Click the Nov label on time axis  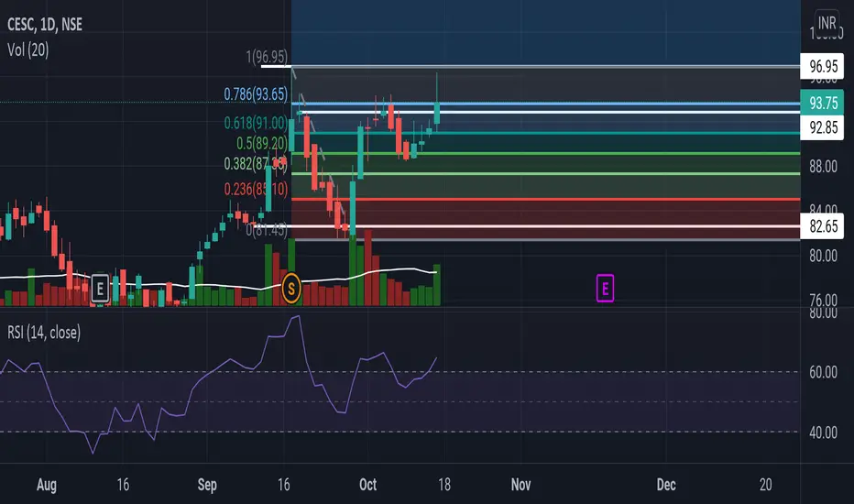coord(520,485)
